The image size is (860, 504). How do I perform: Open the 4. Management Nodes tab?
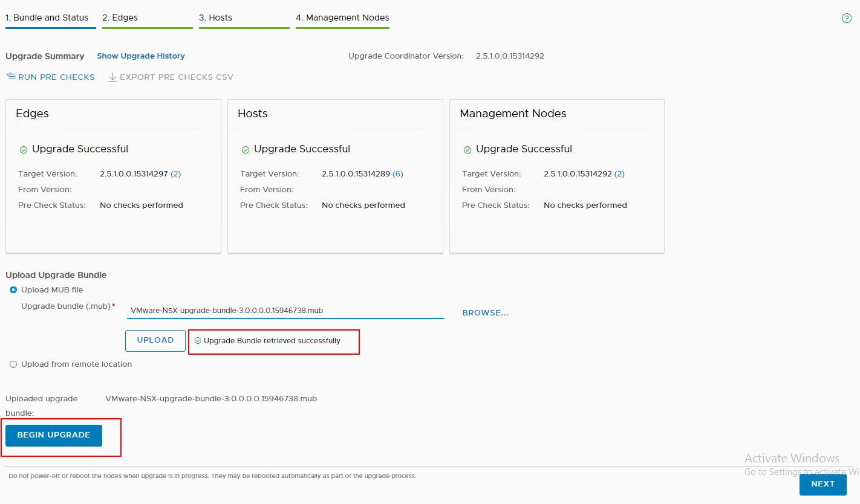(342, 18)
